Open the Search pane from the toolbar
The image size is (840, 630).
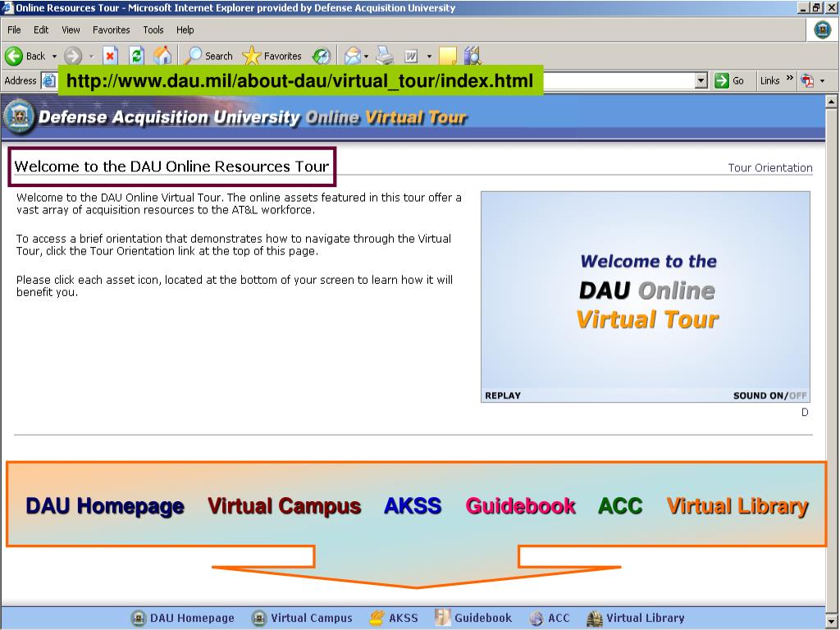pyautogui.click(x=208, y=56)
